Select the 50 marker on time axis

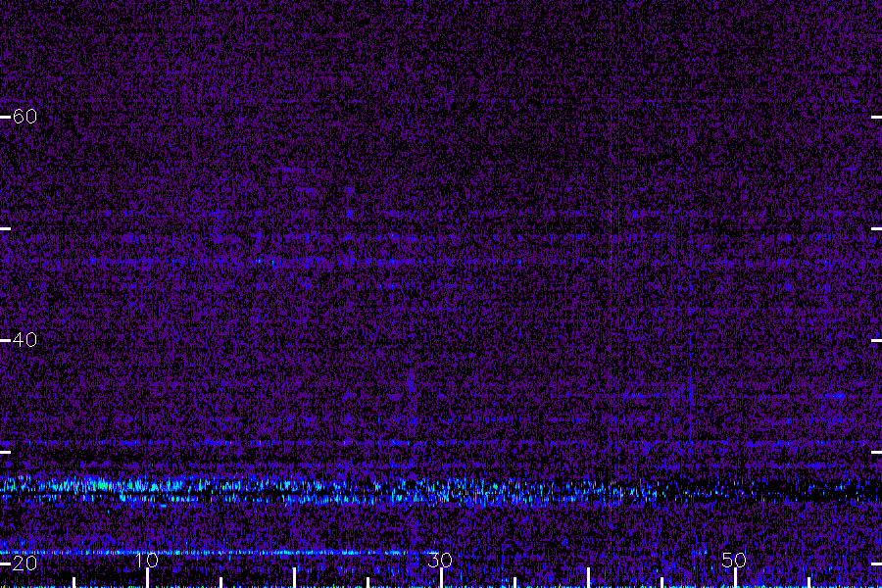coord(734,560)
